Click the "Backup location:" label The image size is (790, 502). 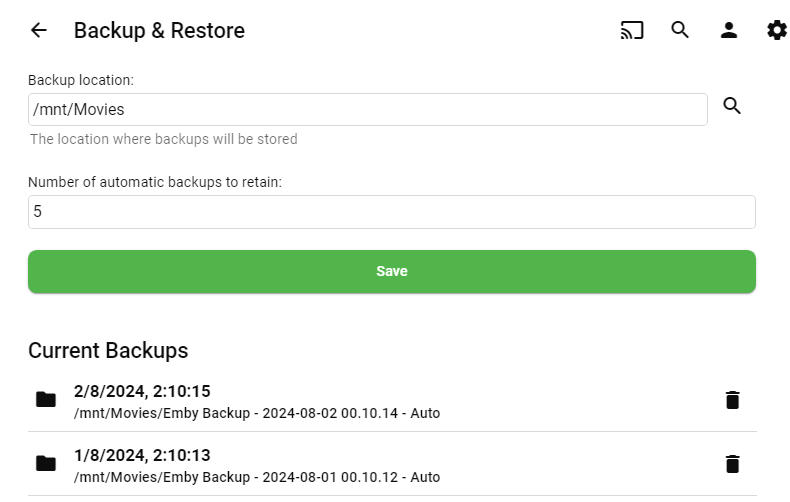point(81,80)
